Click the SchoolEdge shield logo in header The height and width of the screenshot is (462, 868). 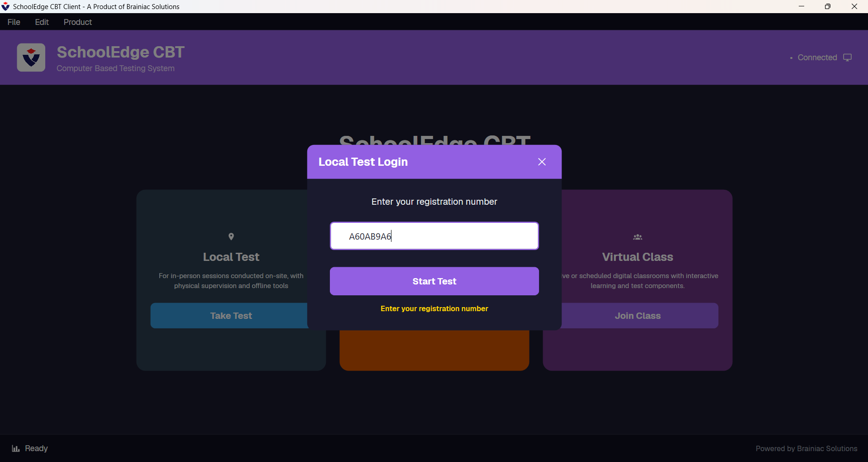[x=31, y=58]
